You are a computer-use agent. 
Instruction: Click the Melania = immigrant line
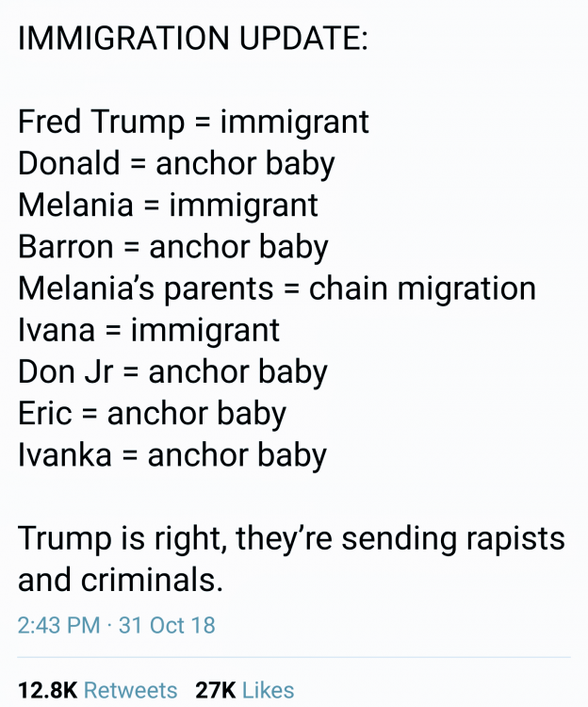[168, 206]
